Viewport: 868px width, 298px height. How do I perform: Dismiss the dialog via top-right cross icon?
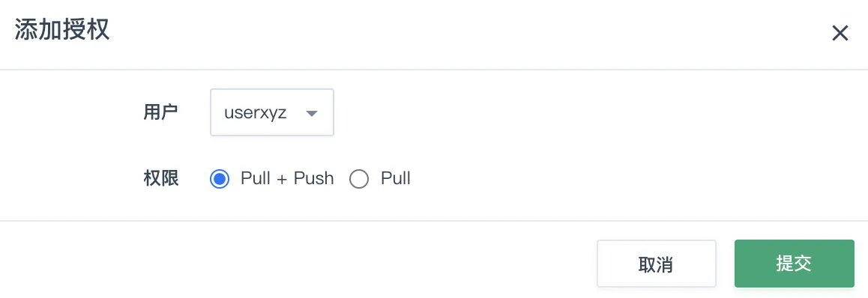[x=840, y=34]
